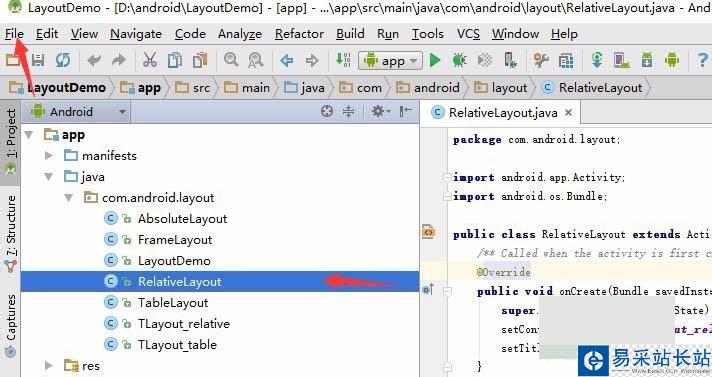
Task: Click the Copy icon in toolbar
Action: click(x=175, y=60)
